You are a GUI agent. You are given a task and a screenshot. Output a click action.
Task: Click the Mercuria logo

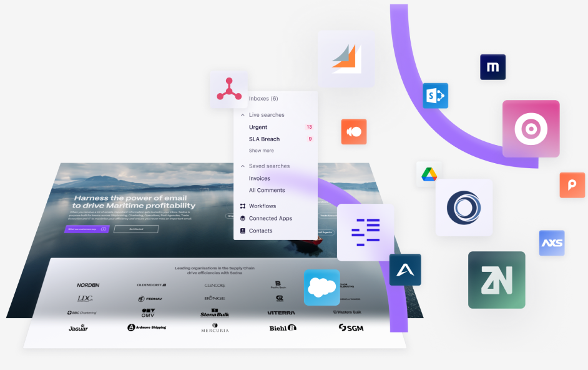pos(215,328)
